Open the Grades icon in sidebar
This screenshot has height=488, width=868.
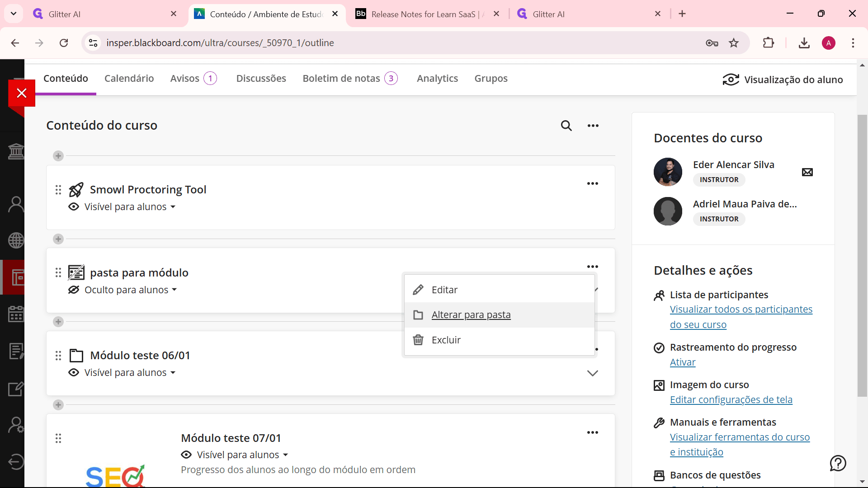[x=16, y=351]
